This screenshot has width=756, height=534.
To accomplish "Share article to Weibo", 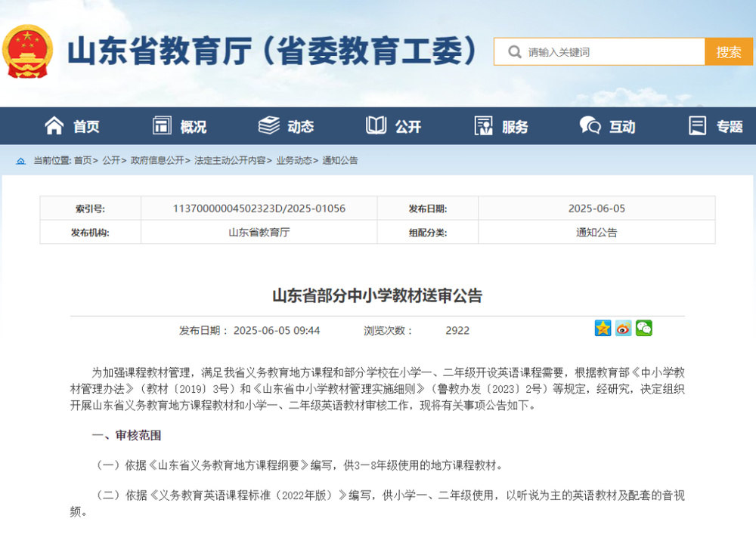I will click(x=623, y=329).
